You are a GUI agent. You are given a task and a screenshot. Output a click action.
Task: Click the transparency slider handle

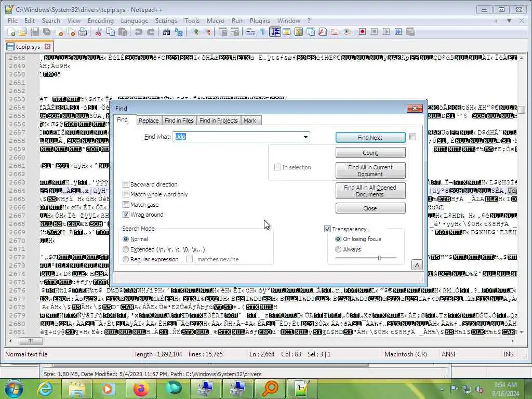[379, 258]
